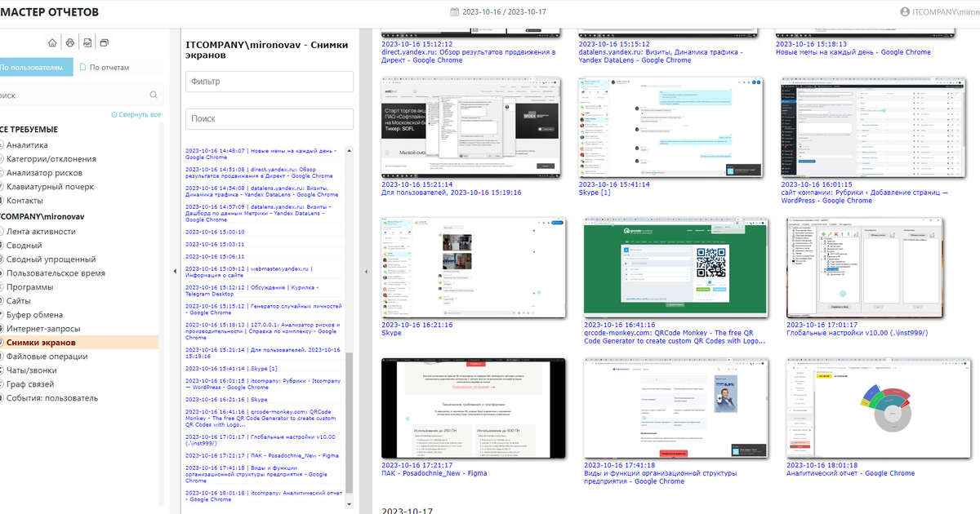Open the date range 2023-10-16 / 2023-10-17 picker

pyautogui.click(x=504, y=12)
